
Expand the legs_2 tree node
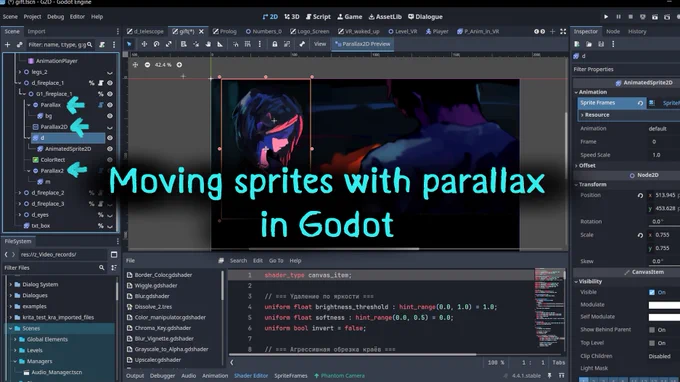tap(20, 72)
